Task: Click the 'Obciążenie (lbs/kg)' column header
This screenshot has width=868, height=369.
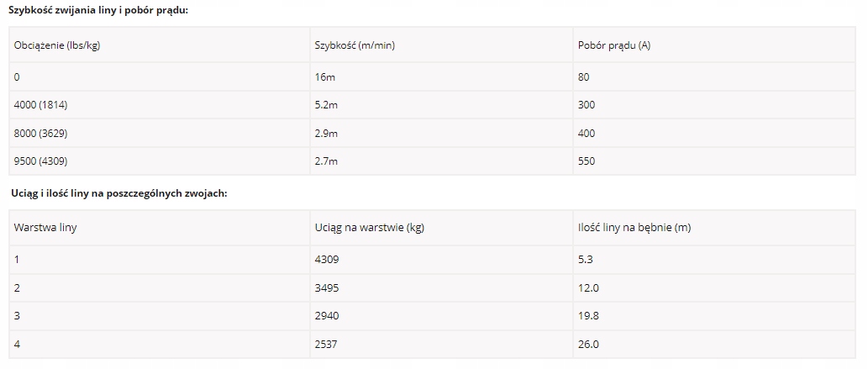Action: (57, 45)
